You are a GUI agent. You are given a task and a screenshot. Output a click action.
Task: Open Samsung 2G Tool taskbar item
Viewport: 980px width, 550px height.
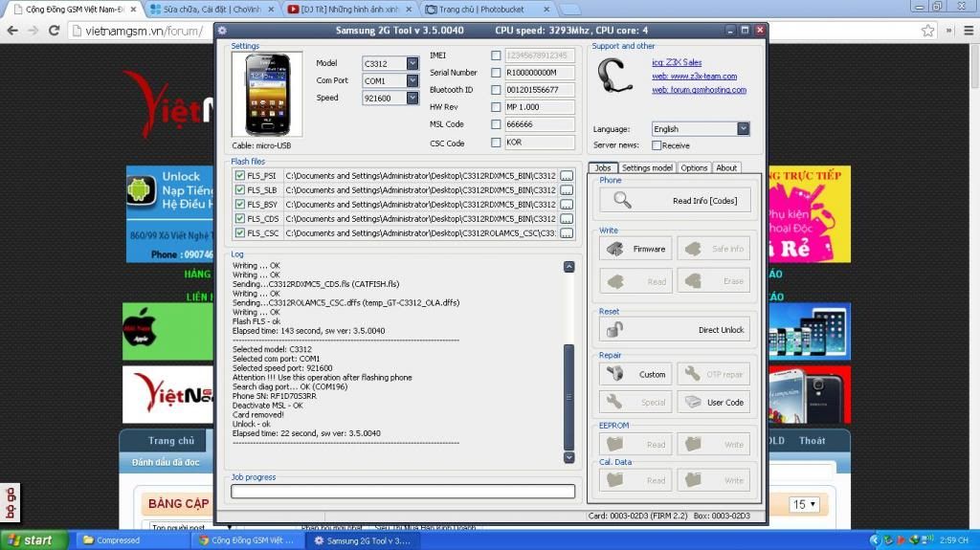[x=365, y=540]
